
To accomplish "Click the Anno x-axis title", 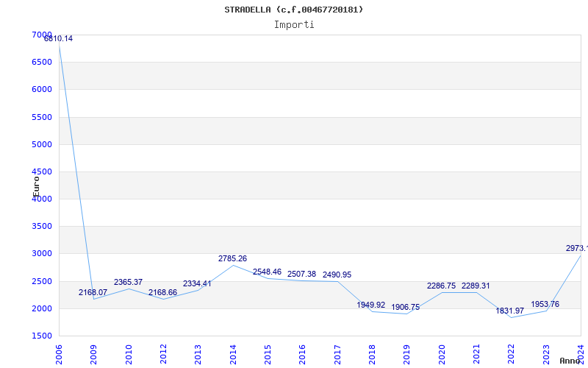I will click(570, 361).
